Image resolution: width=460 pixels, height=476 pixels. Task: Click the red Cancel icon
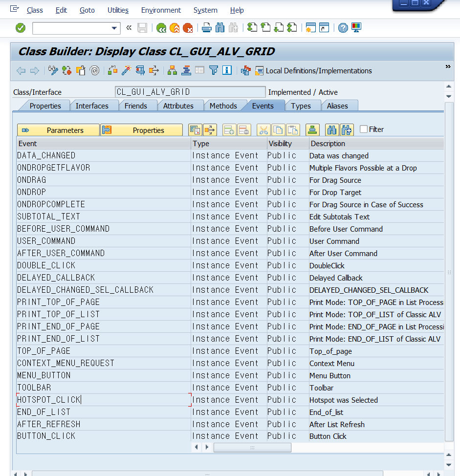point(188,28)
